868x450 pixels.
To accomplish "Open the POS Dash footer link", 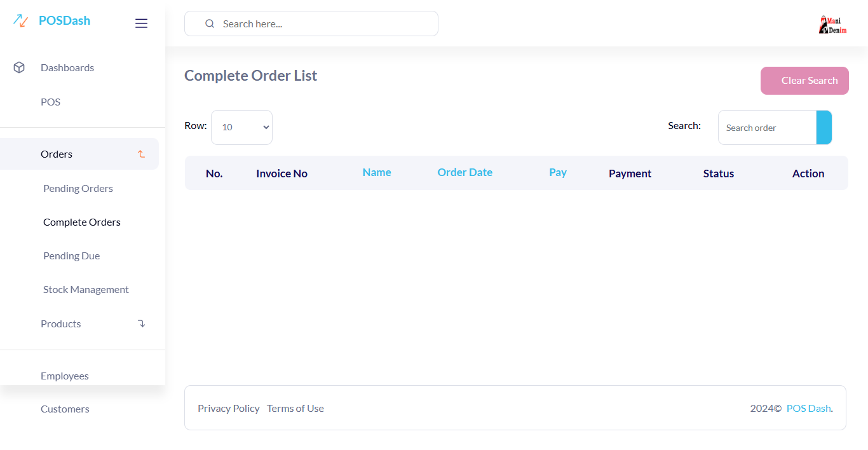I will [808, 408].
